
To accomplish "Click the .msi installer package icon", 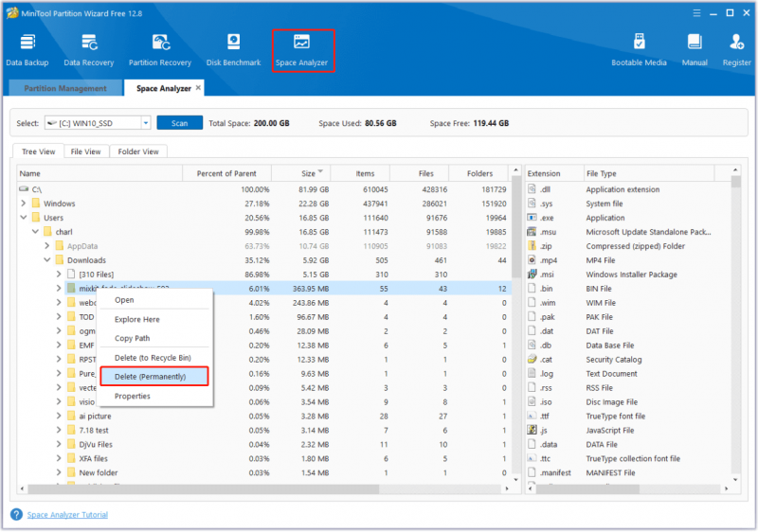I will click(532, 275).
